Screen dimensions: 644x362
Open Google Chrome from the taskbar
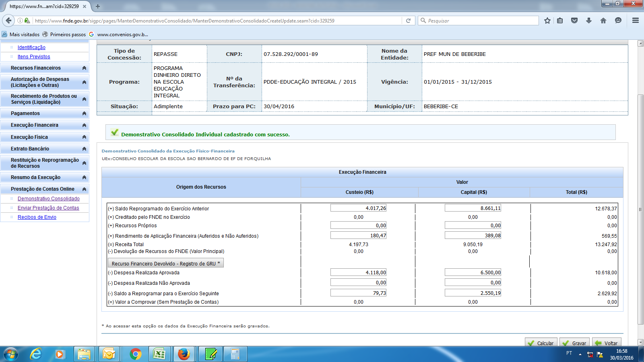[x=136, y=354]
